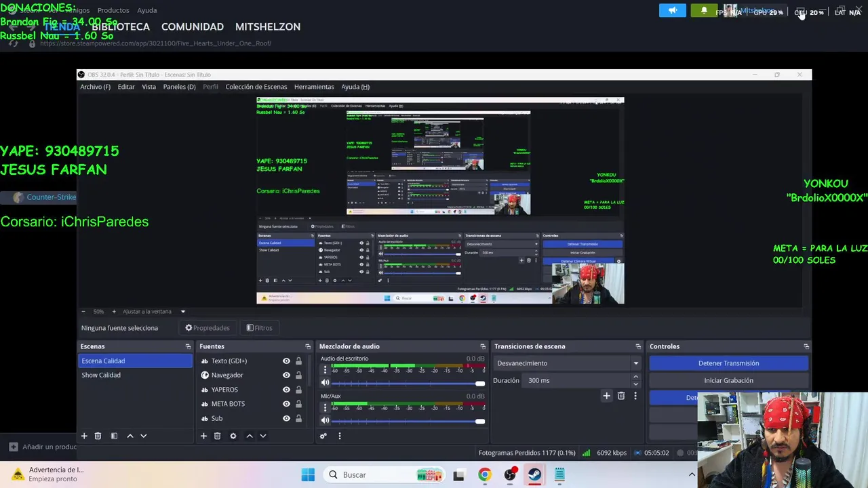
Task: Open OBS Studio from the taskbar
Action: pos(510,474)
